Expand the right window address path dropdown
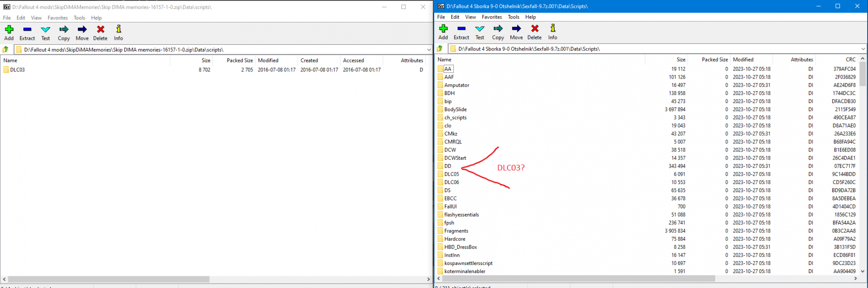 coord(863,49)
